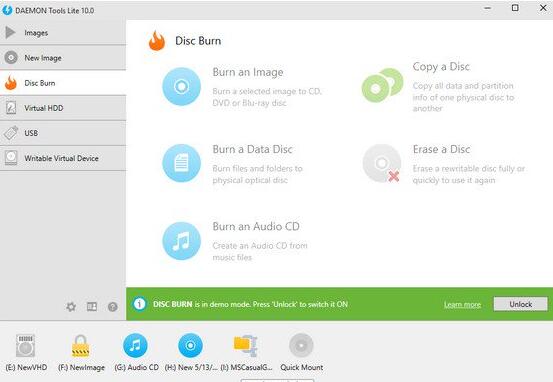Viewport: 553px width, 382px height.
Task: Click the DAEMON Tools logo in title bar
Action: 7,10
